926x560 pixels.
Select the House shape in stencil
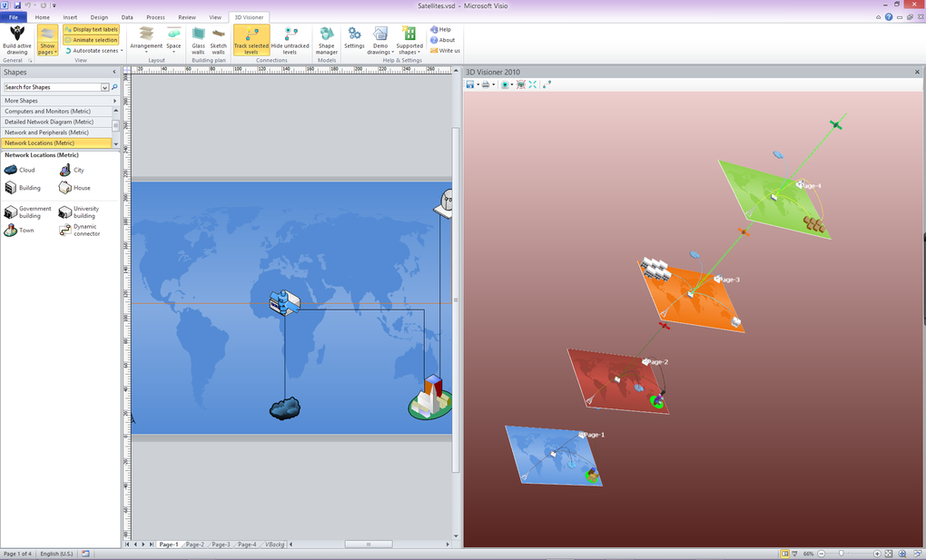pos(74,188)
